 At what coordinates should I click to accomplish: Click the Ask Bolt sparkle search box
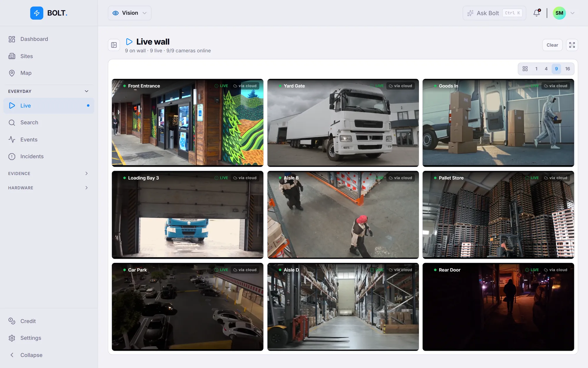tap(494, 13)
